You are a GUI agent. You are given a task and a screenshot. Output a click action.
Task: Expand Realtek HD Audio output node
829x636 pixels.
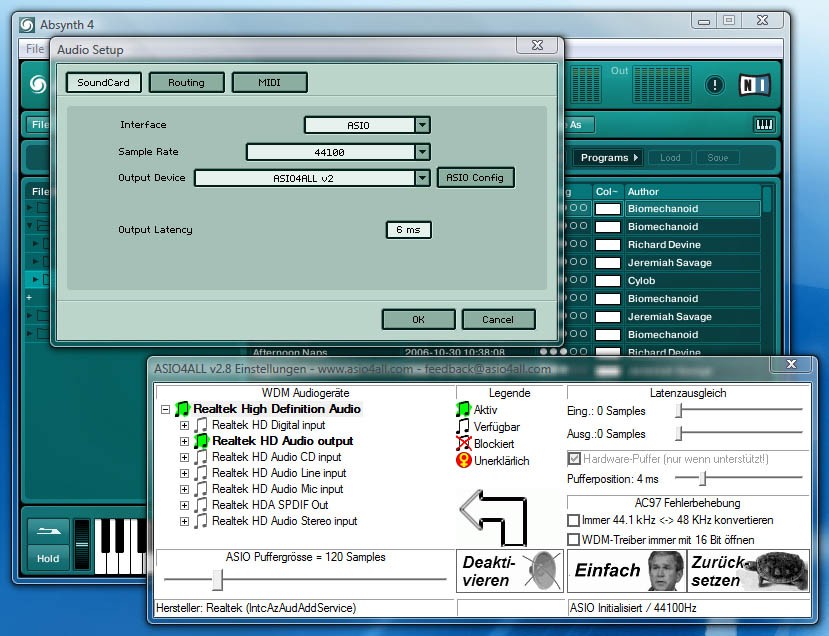point(184,441)
